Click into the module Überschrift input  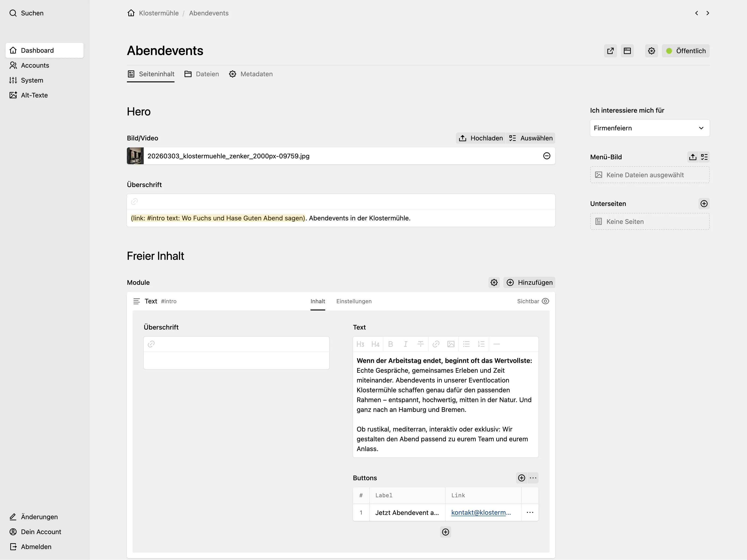(x=236, y=360)
